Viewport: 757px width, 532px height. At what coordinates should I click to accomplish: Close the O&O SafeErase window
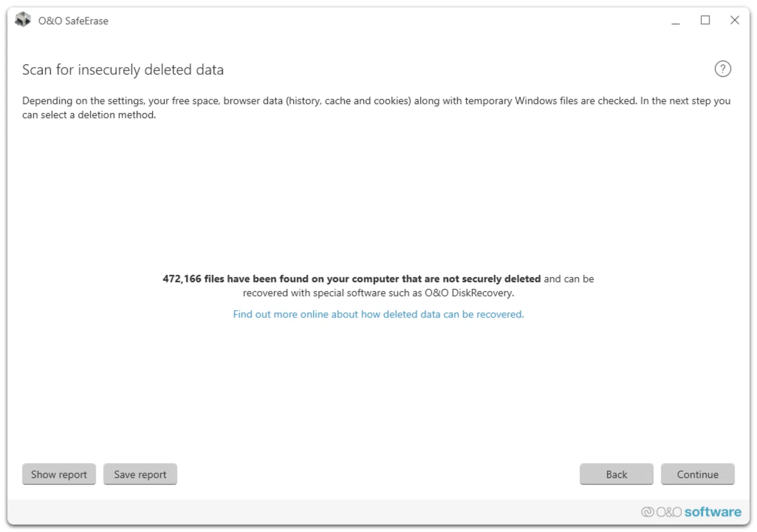[x=734, y=20]
